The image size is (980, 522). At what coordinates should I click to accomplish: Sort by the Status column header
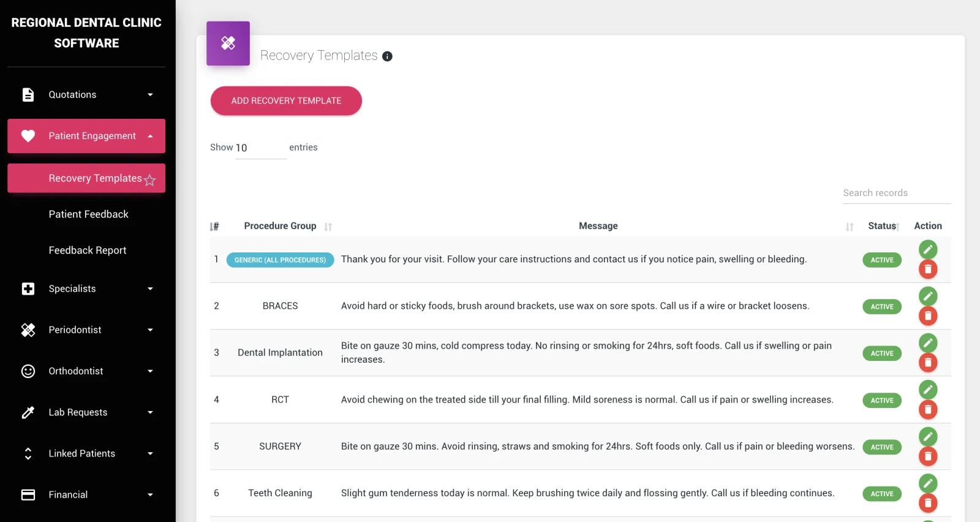[x=883, y=226]
